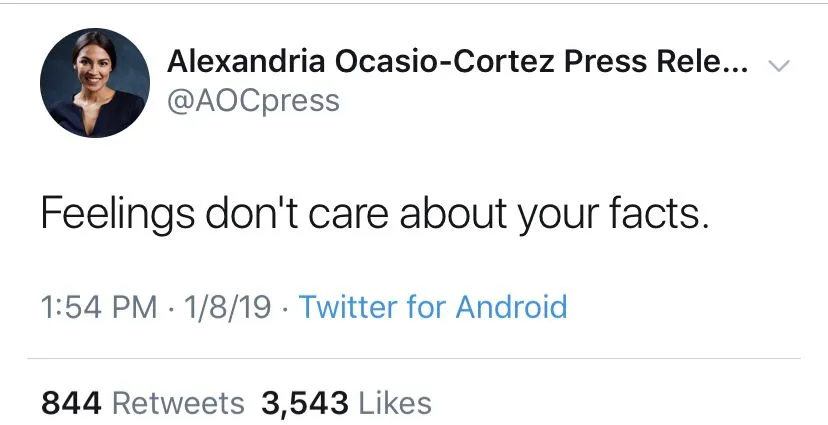Click the 1:54 PM timestamp
828x425 pixels.
pyautogui.click(x=97, y=306)
